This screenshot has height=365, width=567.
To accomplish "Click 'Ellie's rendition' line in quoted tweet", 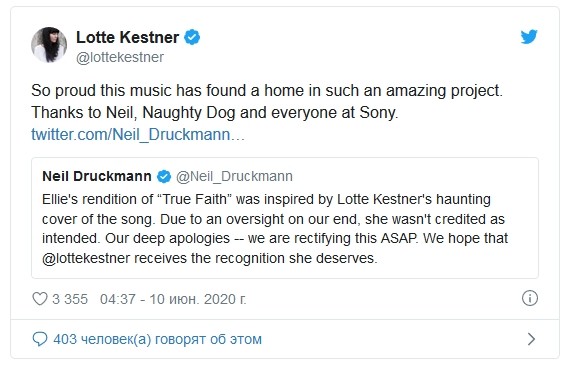I will point(266,199).
